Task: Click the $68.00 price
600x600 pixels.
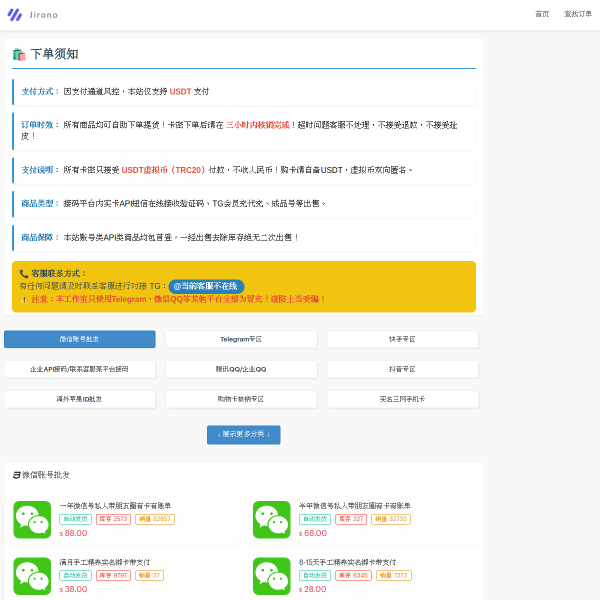Action: (x=313, y=533)
